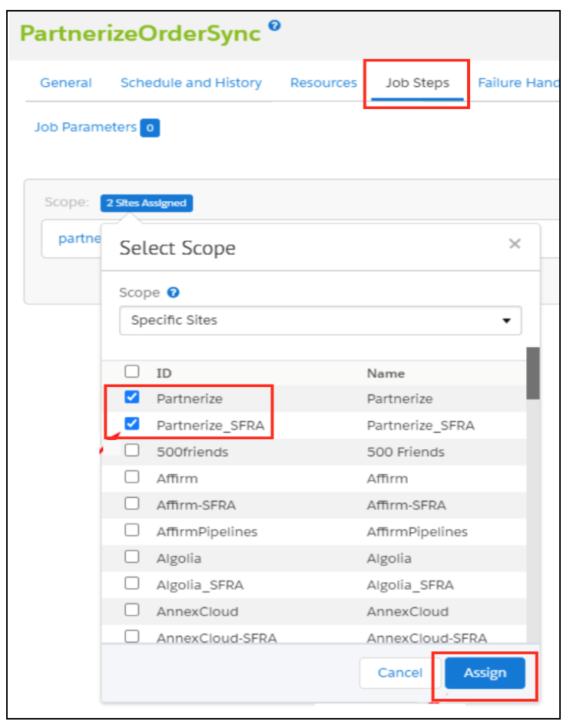
Task: Expand the Specific Sites scope dropdown
Action: pyautogui.click(x=320, y=320)
